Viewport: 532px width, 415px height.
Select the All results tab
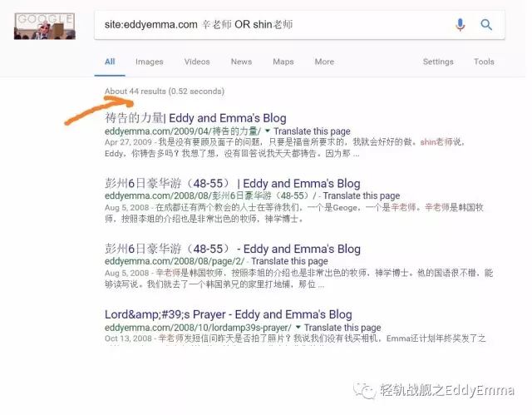[110, 62]
